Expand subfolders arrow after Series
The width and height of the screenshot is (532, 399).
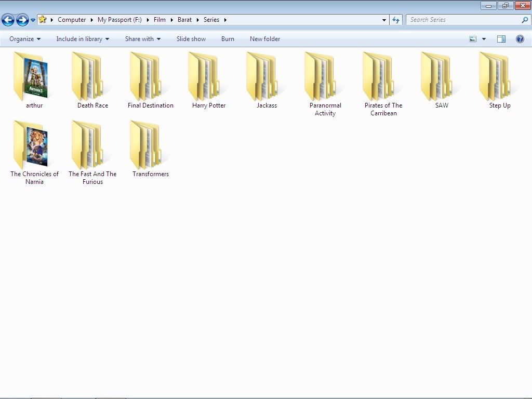coord(225,20)
